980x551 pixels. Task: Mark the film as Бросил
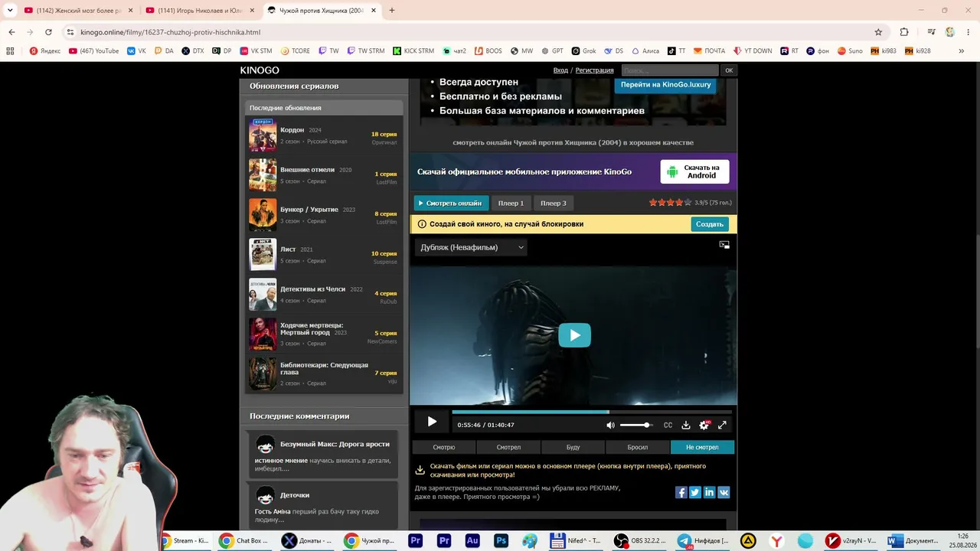[x=638, y=447]
